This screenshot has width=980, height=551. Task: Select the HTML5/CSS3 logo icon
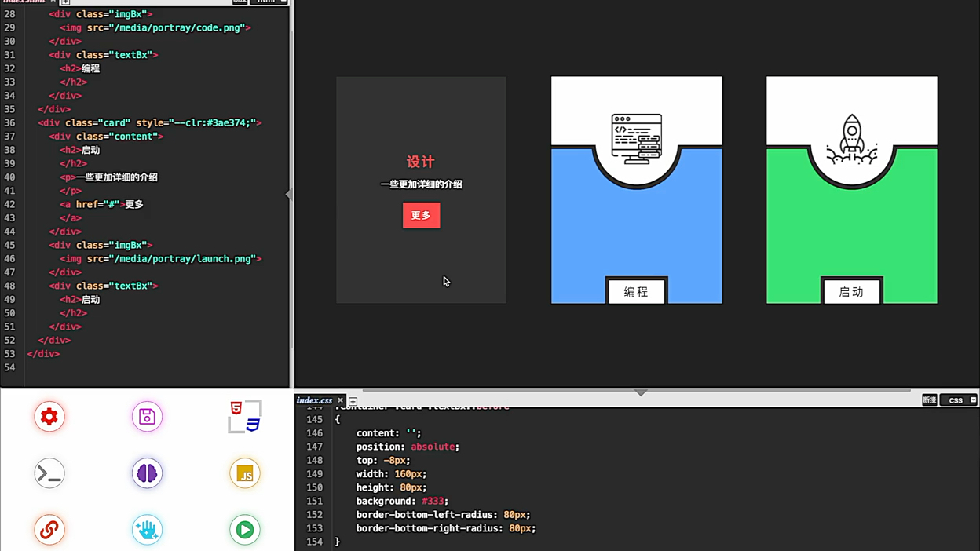pos(244,417)
